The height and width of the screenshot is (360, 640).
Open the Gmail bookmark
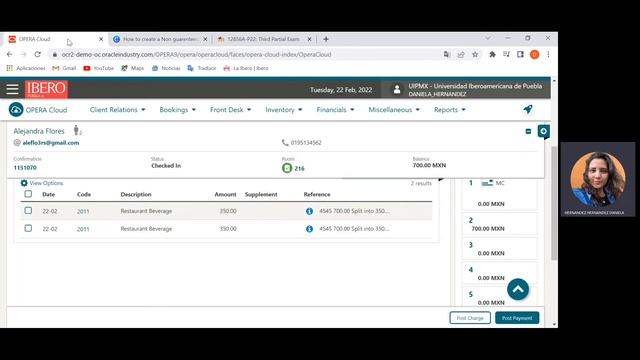click(x=64, y=68)
